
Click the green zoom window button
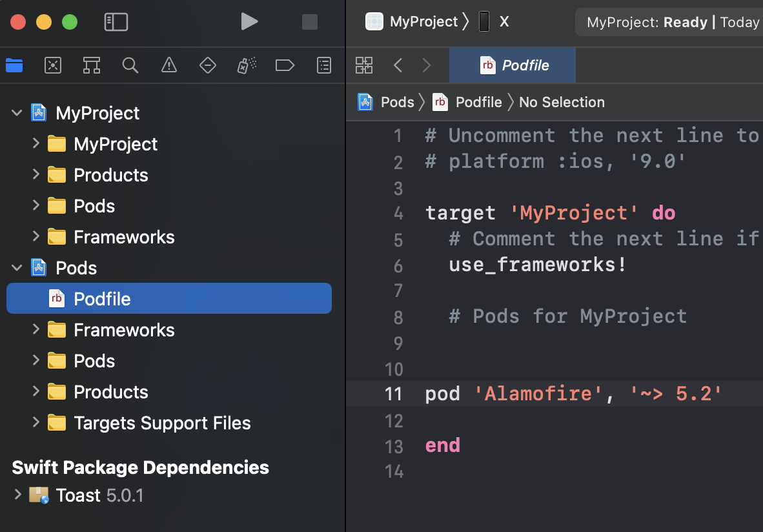[x=70, y=22]
